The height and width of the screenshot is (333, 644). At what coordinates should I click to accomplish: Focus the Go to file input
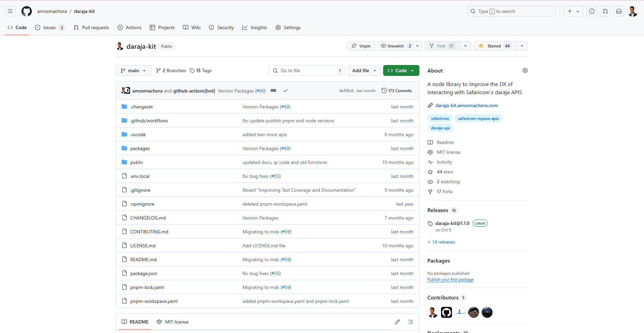tap(307, 70)
